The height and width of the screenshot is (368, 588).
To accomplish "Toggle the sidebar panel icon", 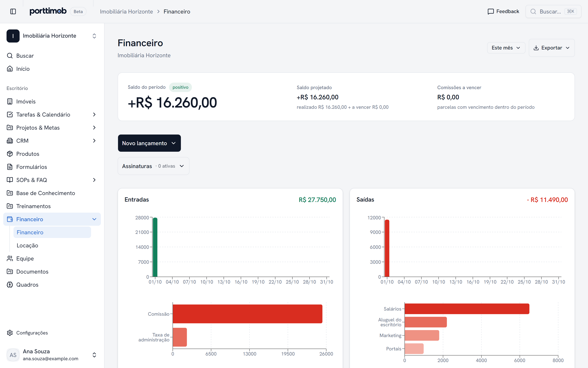I will [13, 11].
